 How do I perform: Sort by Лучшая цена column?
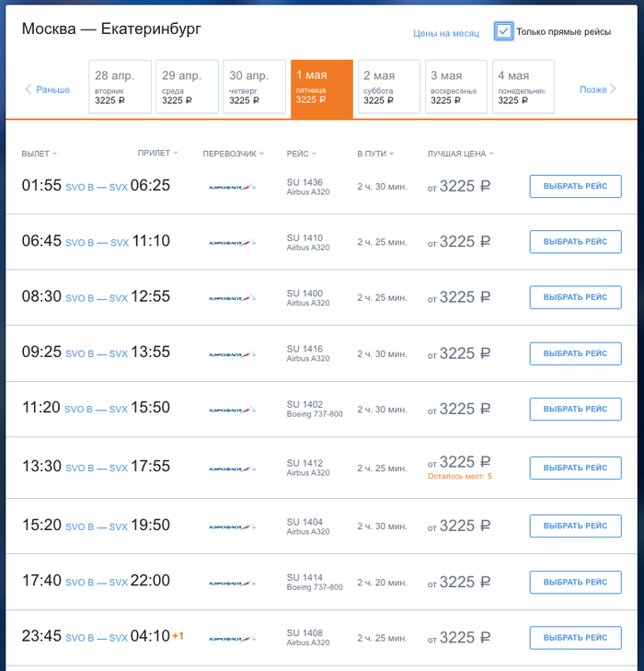(x=460, y=154)
